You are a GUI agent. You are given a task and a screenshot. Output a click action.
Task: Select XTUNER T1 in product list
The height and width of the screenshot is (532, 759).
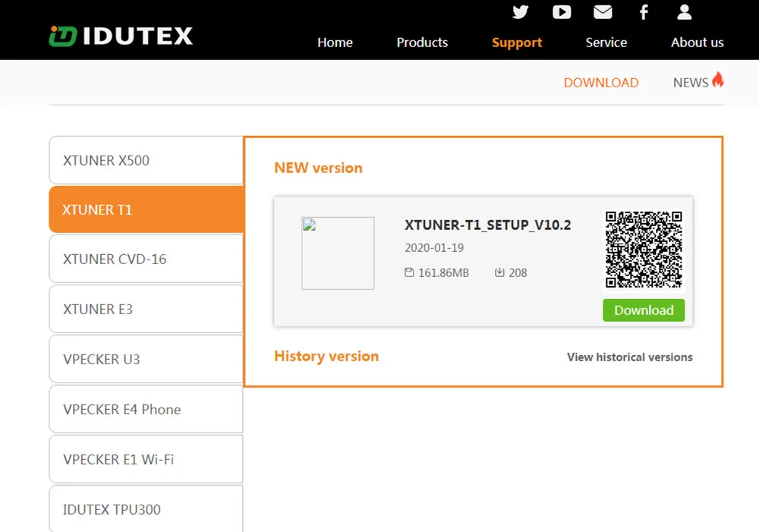click(146, 209)
